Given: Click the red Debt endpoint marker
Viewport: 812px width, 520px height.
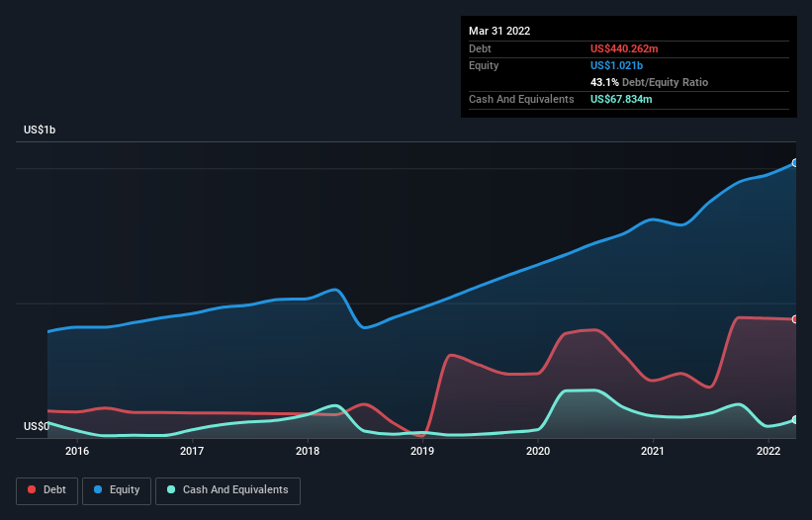Looking at the screenshot, I should [x=795, y=319].
